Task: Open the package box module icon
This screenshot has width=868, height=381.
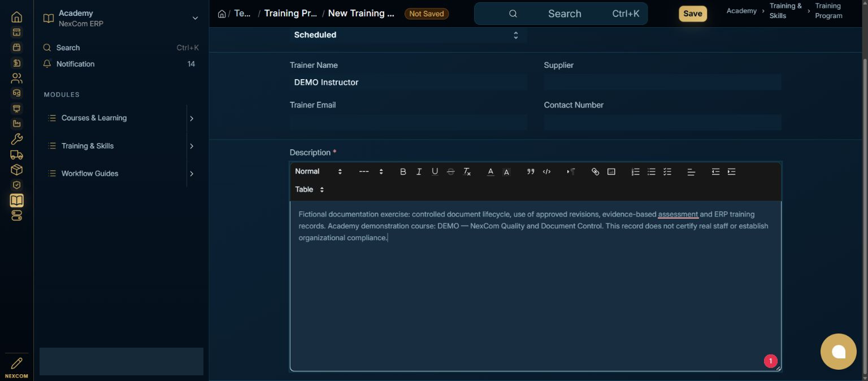Action: (16, 170)
